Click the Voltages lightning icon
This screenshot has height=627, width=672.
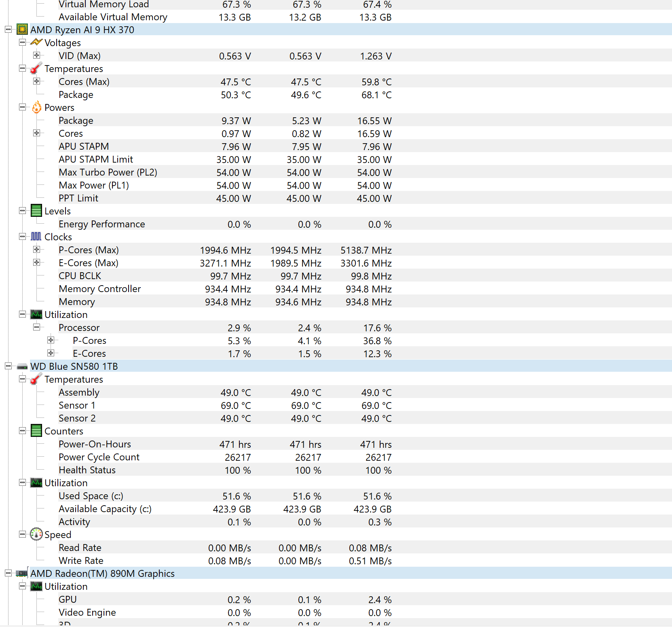pyautogui.click(x=36, y=42)
